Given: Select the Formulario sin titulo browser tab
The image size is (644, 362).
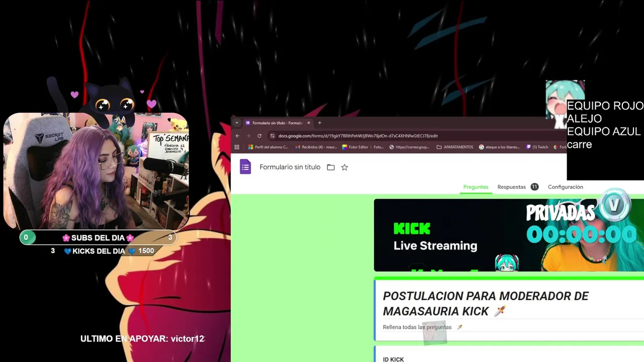Looking at the screenshot, I should click(277, 123).
